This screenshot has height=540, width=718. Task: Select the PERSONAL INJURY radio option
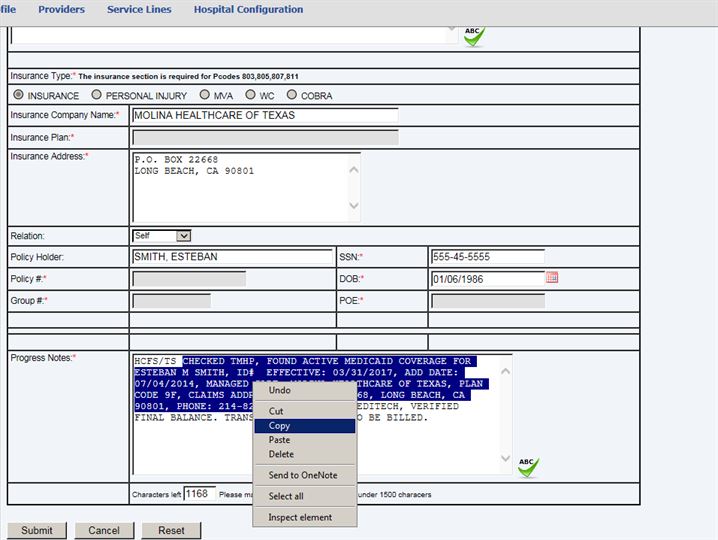96,96
